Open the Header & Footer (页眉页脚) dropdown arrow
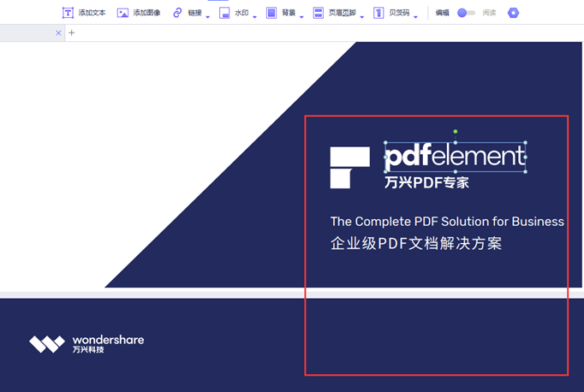 click(362, 17)
